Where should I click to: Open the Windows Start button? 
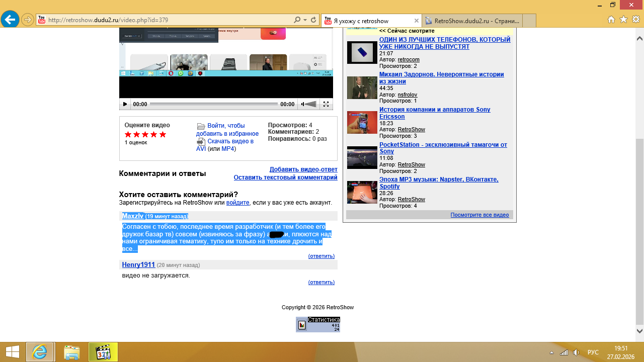tap(13, 352)
